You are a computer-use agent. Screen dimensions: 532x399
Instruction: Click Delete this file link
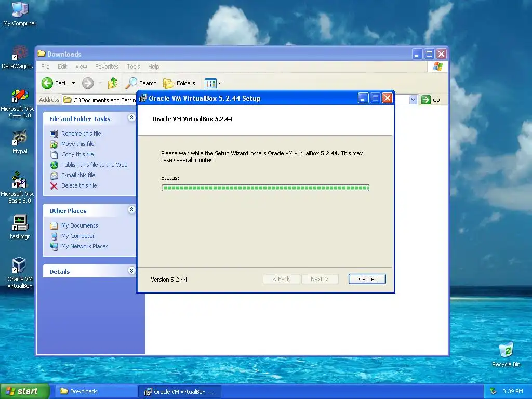tap(79, 185)
